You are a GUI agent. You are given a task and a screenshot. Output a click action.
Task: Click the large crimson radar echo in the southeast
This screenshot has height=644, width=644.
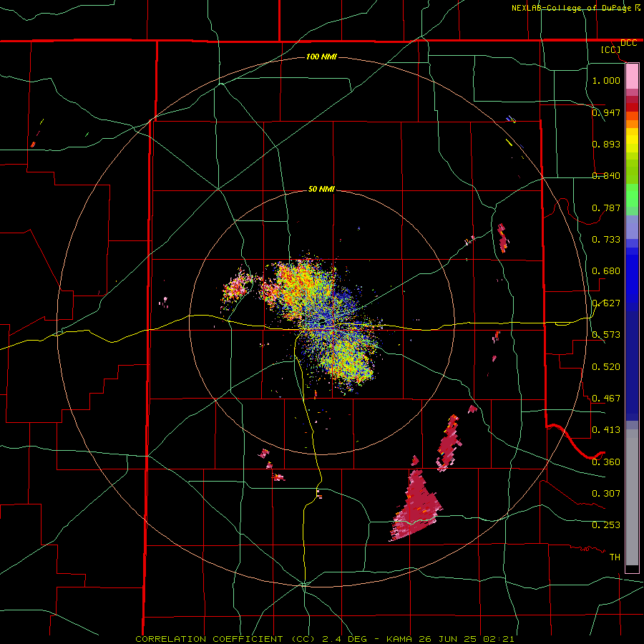click(x=415, y=507)
